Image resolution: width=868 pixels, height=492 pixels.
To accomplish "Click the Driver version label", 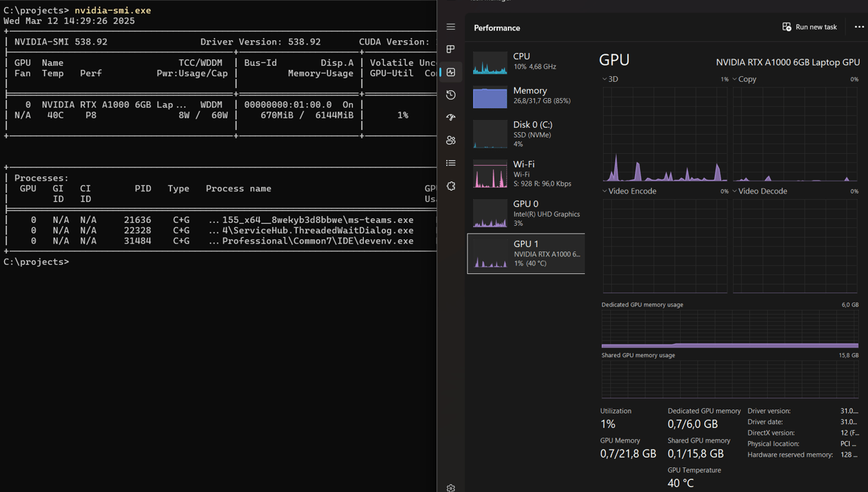I will click(769, 411).
